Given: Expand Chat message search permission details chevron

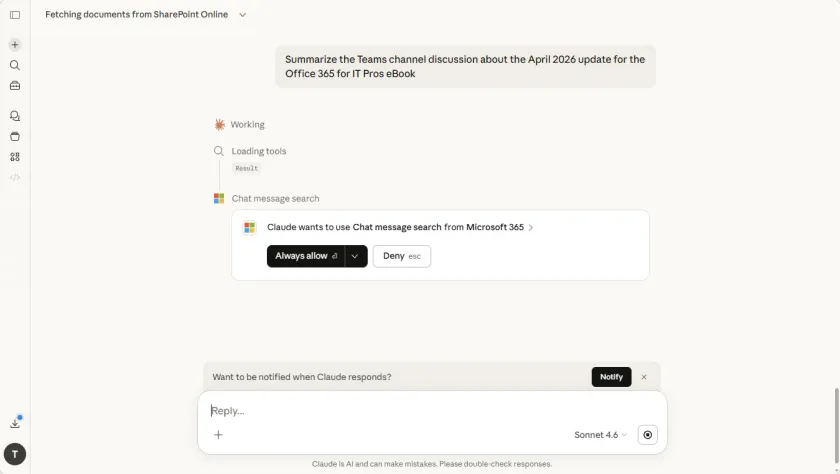Looking at the screenshot, I should [x=531, y=228].
